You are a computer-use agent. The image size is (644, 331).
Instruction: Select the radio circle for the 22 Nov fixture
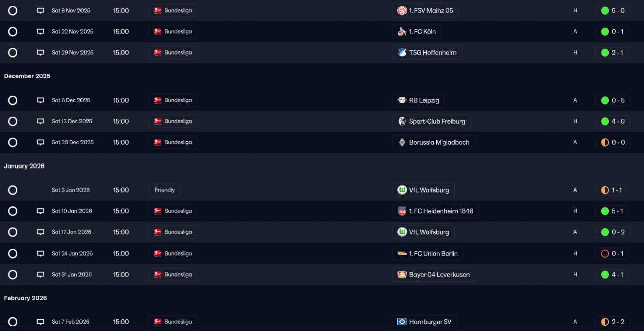click(13, 32)
